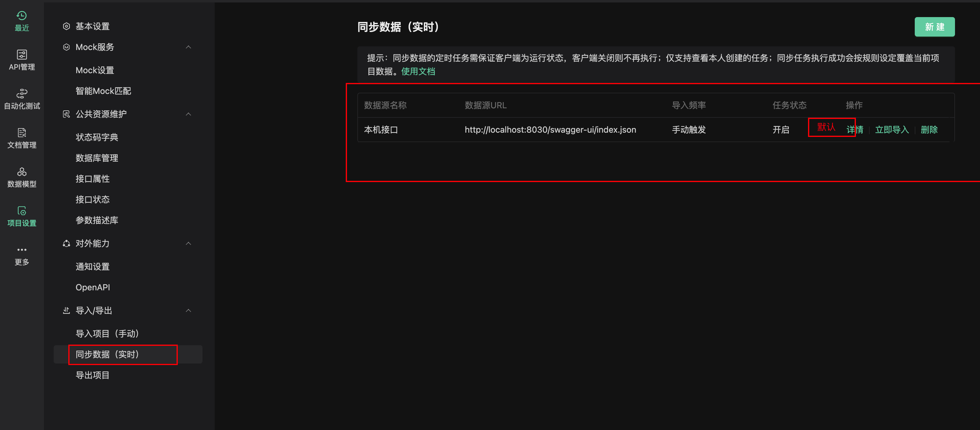This screenshot has width=980, height=430.
Task: Click the 数据源名称 column header
Action: click(x=385, y=106)
